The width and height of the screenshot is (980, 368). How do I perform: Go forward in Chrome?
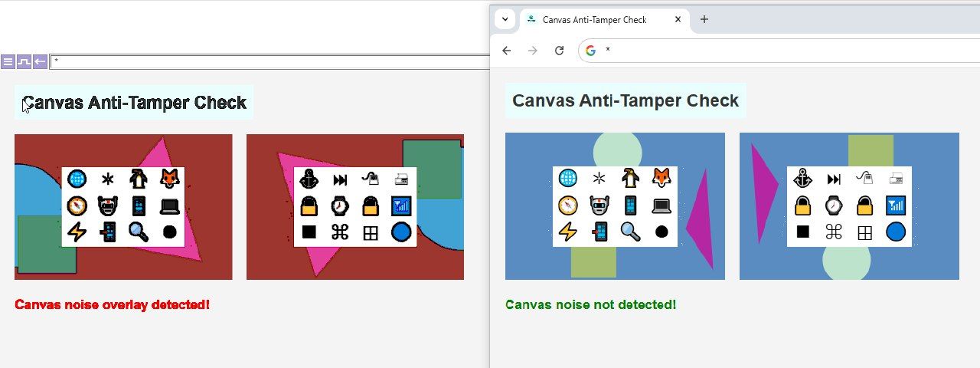point(533,51)
